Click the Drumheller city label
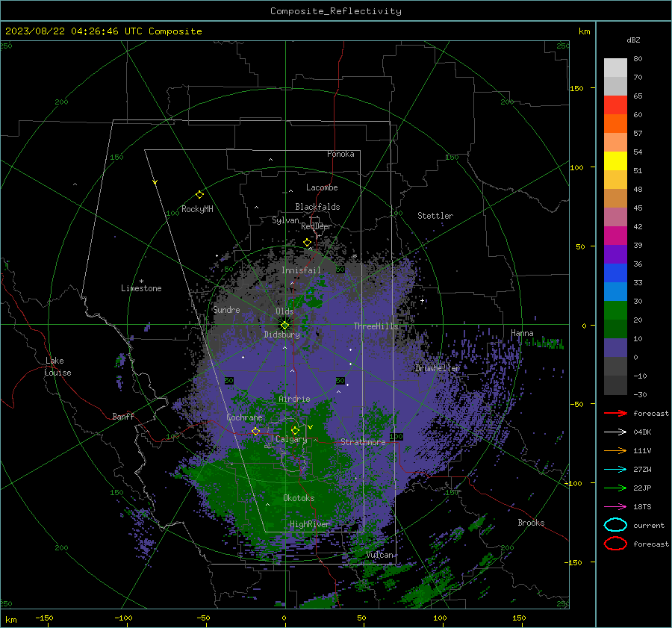 tap(438, 368)
